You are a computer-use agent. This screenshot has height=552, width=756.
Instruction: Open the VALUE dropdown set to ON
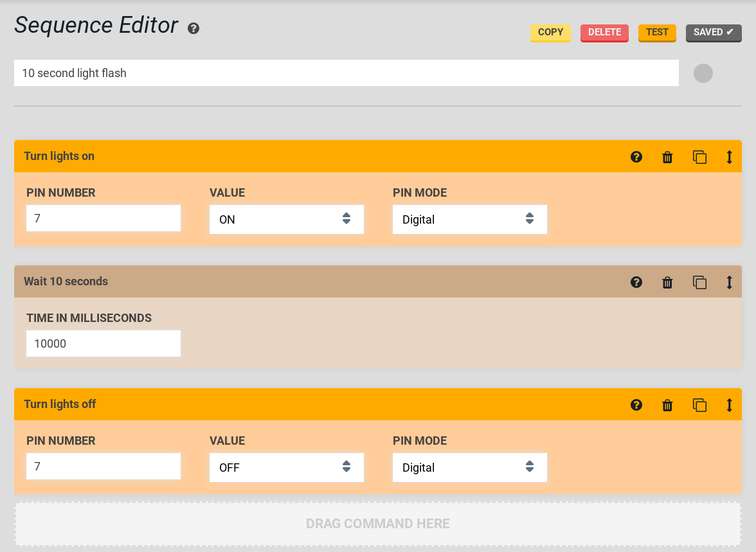click(286, 219)
